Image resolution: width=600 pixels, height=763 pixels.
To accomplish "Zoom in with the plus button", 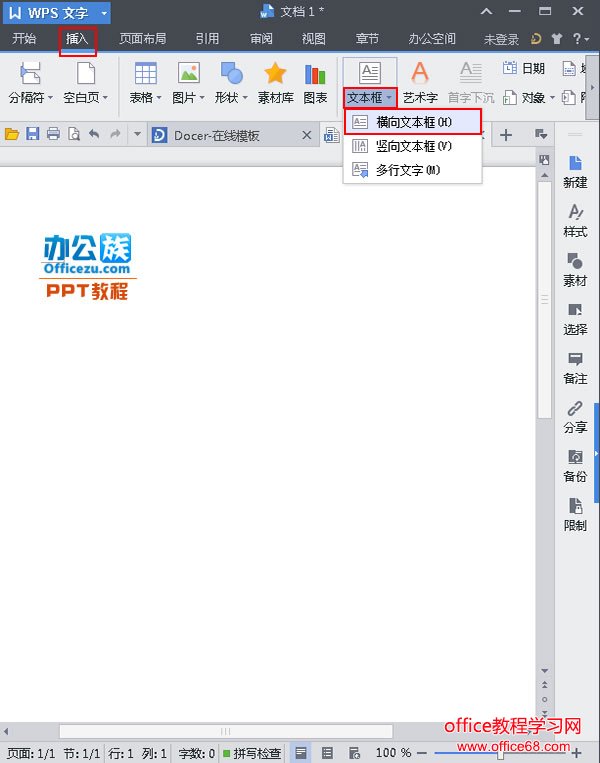I will coord(577,753).
